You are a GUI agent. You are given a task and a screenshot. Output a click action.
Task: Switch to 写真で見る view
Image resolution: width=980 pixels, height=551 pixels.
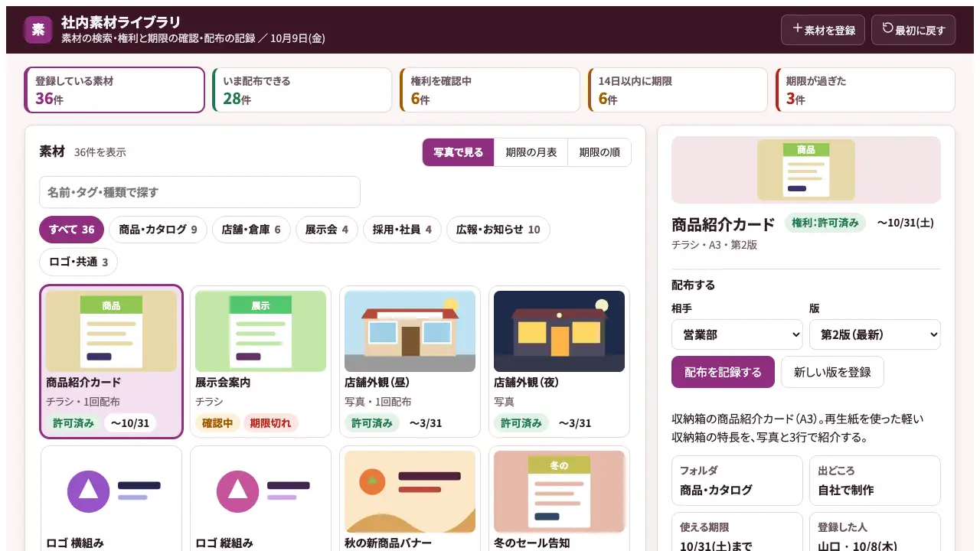click(459, 152)
